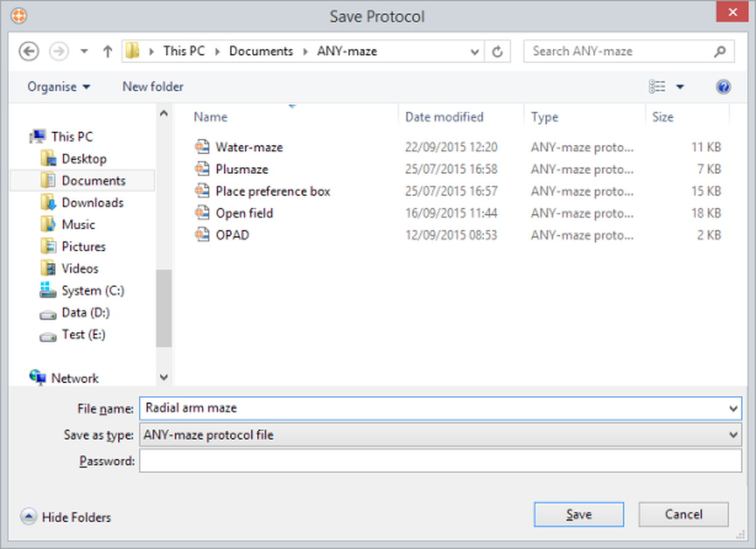Refresh the ANY-maze folder view
The width and height of the screenshot is (756, 549).
tap(497, 52)
